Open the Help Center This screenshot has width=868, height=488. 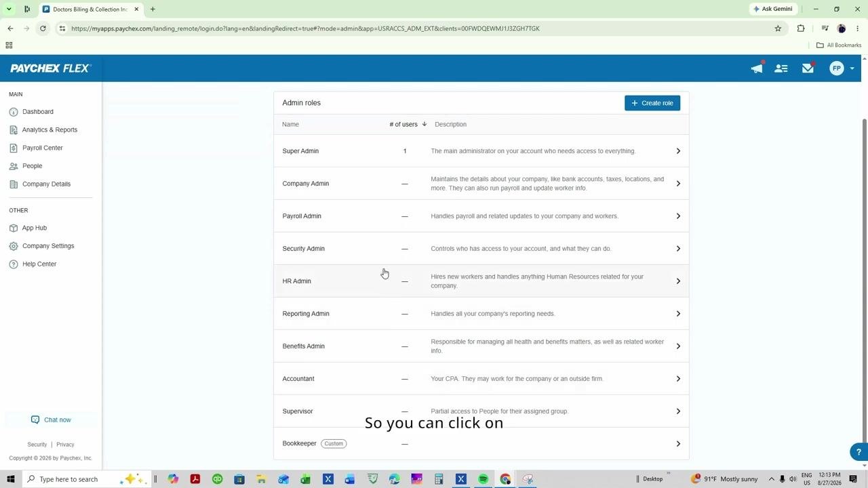39,264
